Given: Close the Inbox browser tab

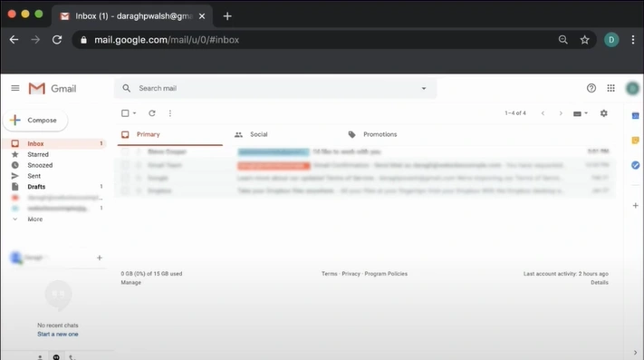Looking at the screenshot, I should [202, 16].
